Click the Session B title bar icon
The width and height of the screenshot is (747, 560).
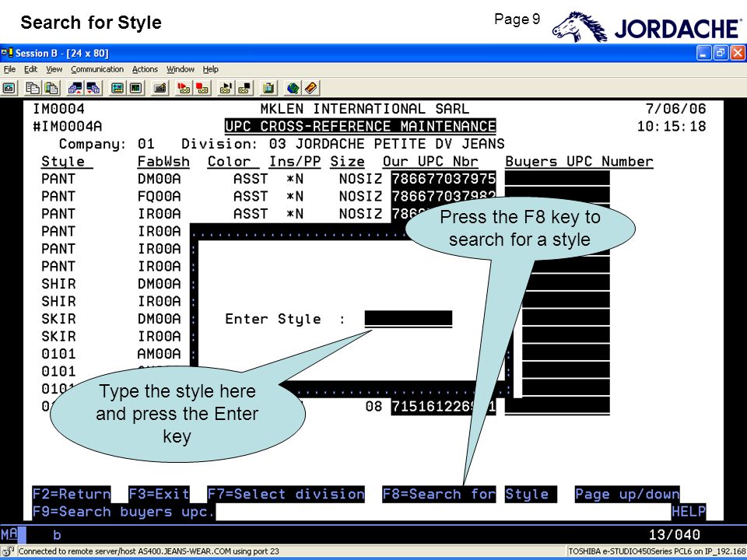click(7, 52)
